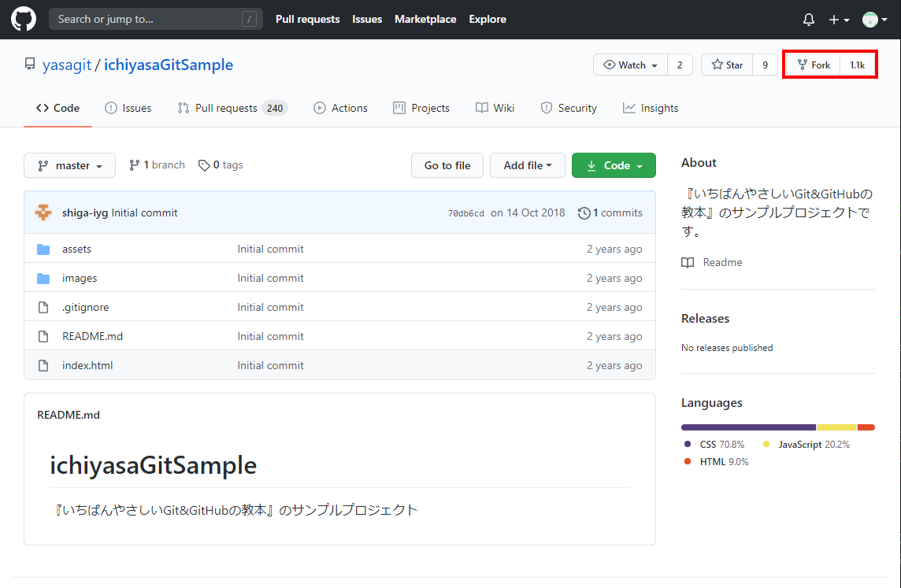Open the plus create-new menu
The height and width of the screenshot is (588, 901).
pos(839,20)
